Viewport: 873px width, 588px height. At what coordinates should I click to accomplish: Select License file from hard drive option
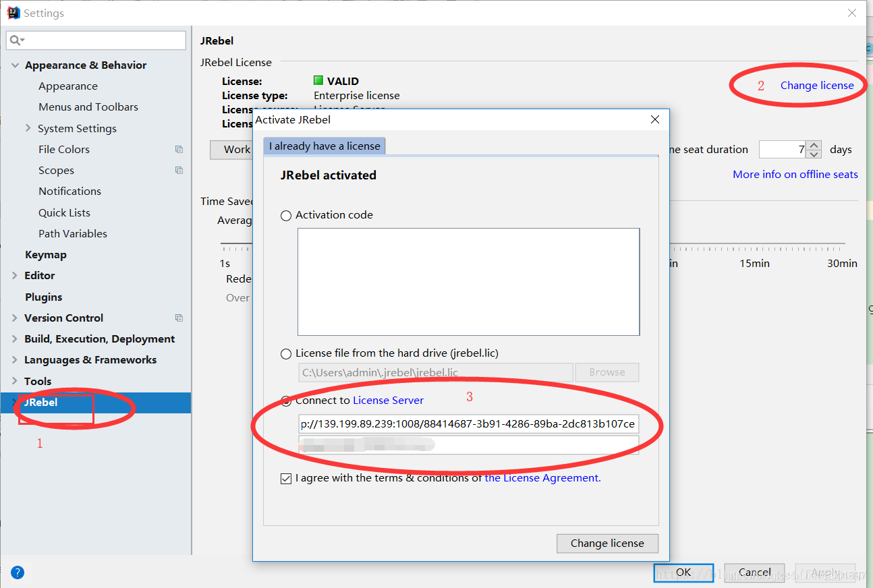(286, 353)
